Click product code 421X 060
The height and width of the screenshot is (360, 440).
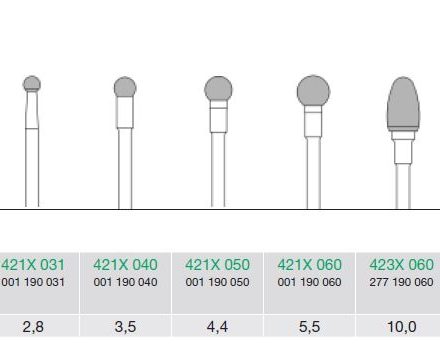point(310,265)
